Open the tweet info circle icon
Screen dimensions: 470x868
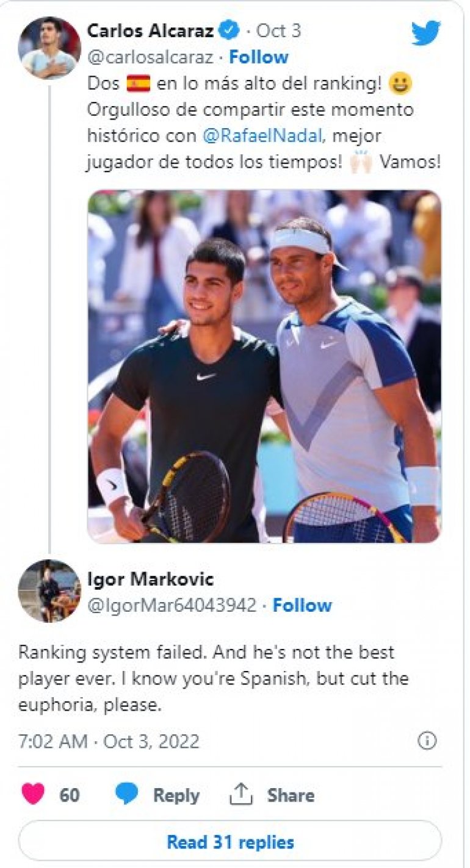(x=427, y=741)
